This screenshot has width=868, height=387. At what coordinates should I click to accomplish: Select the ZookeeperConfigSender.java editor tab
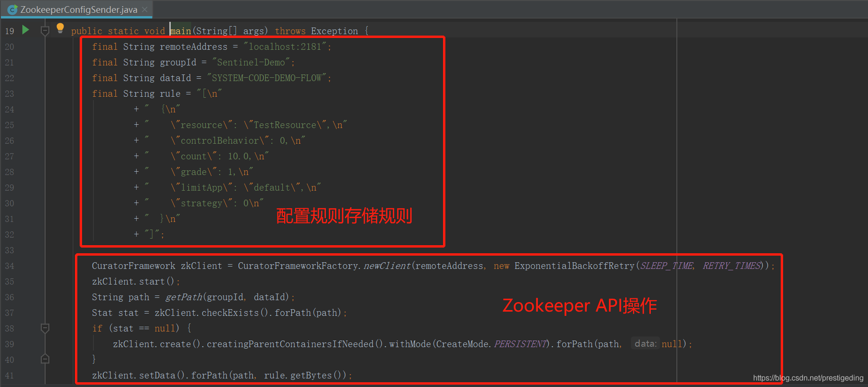pos(77,9)
